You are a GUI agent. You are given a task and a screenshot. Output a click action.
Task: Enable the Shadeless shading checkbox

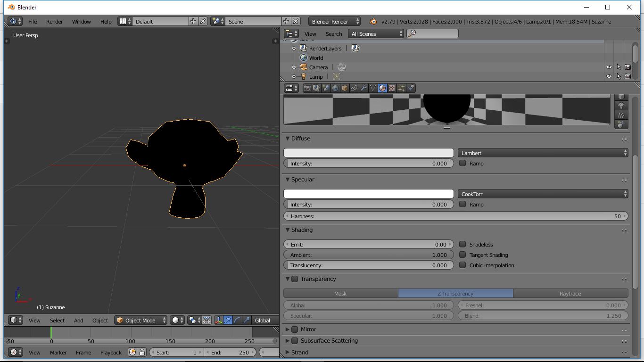462,244
